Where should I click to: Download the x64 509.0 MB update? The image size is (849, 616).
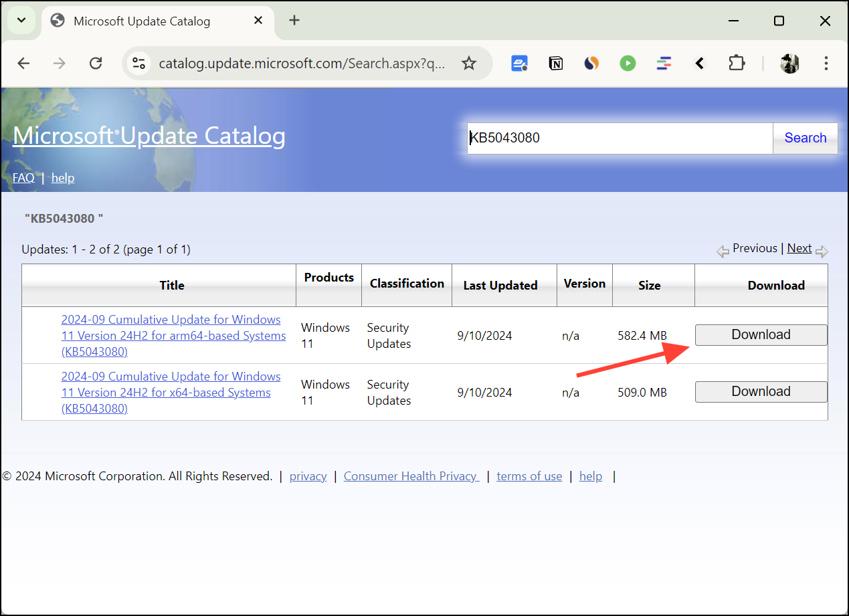pos(761,392)
